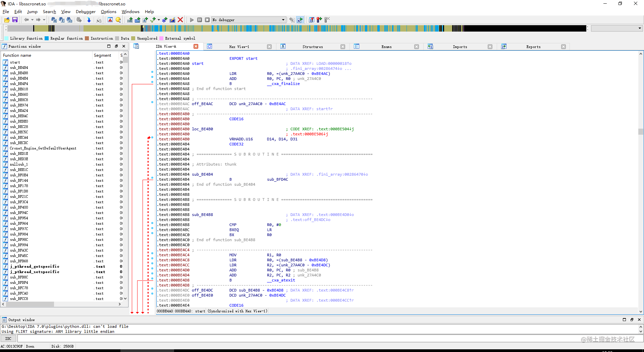The height and width of the screenshot is (352, 644).
Task: Expand the structure offset dropdown arrow
Action: point(159,20)
